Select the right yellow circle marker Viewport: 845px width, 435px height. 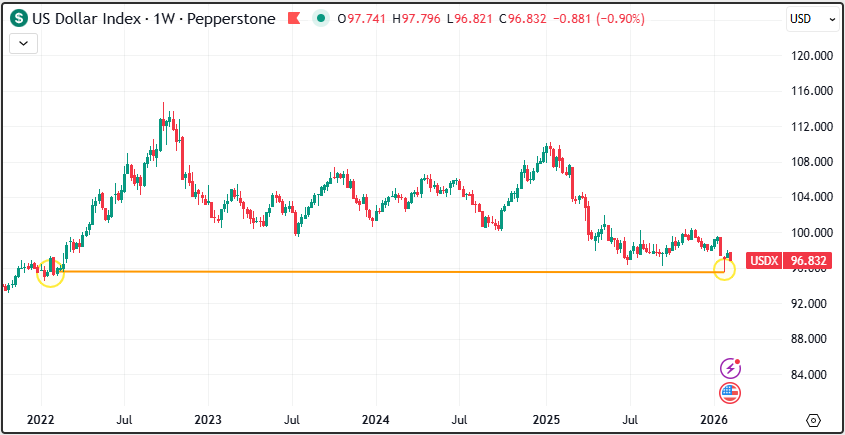[724, 269]
